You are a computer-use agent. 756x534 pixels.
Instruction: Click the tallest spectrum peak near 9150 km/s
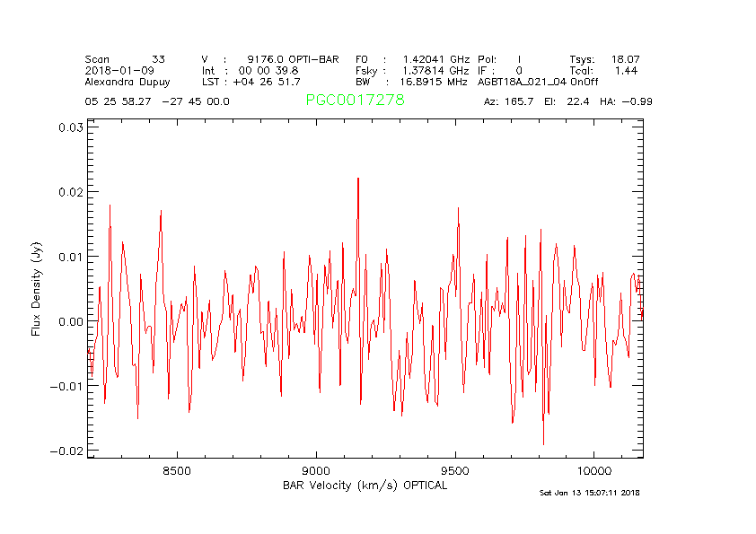(358, 179)
